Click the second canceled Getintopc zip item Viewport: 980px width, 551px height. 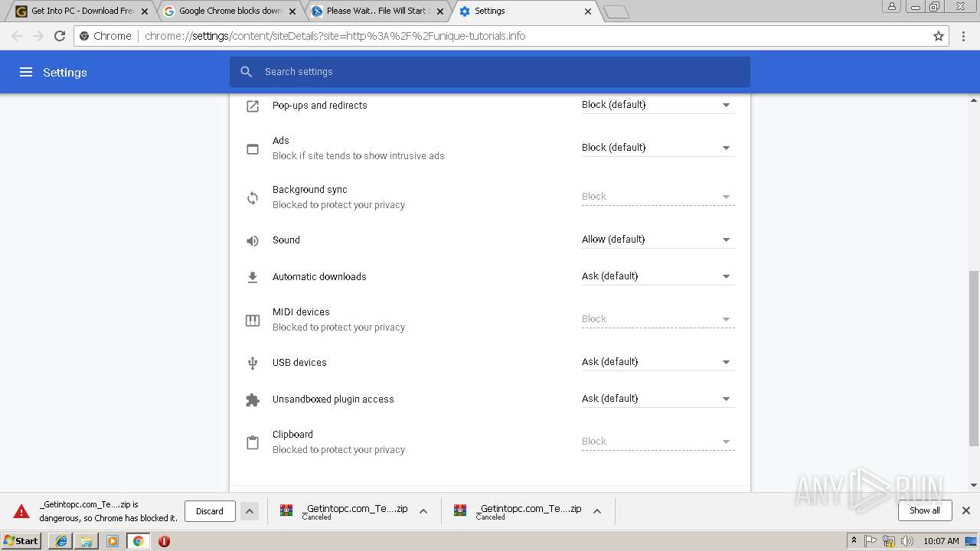(x=518, y=511)
